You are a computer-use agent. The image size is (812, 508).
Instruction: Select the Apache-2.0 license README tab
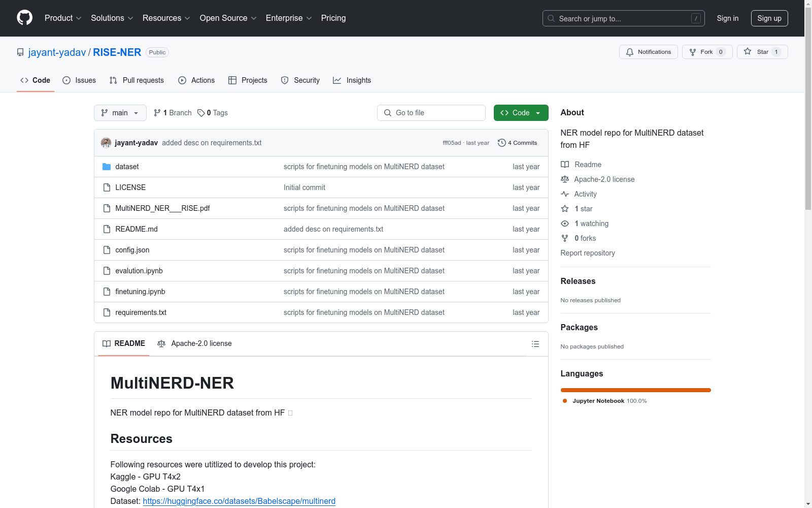pos(194,343)
